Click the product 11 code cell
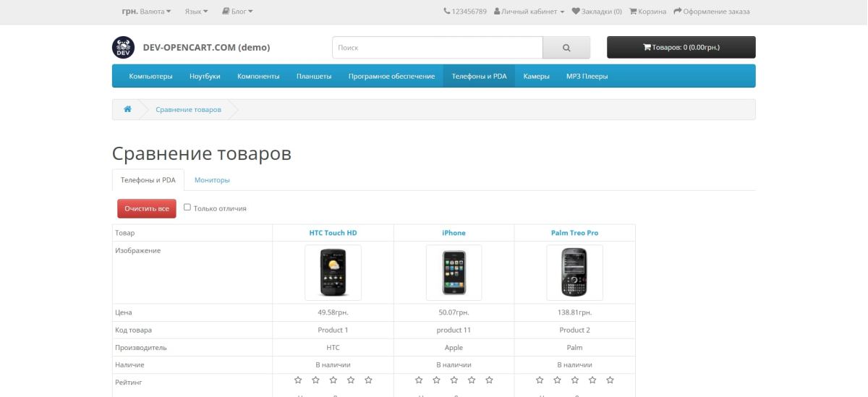 (454, 330)
